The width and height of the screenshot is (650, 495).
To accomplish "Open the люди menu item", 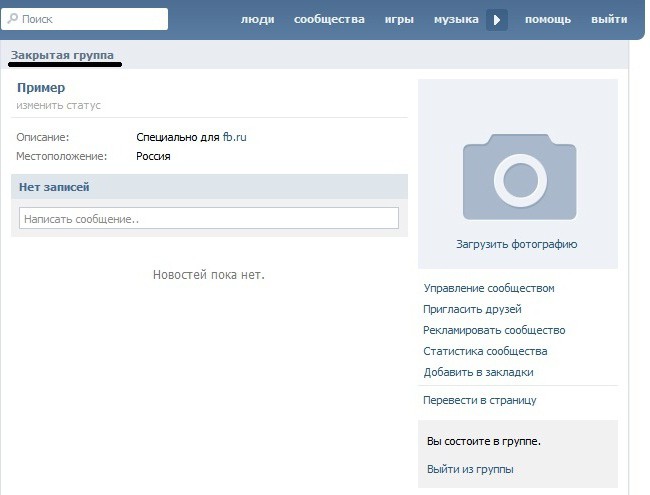I will (x=257, y=19).
